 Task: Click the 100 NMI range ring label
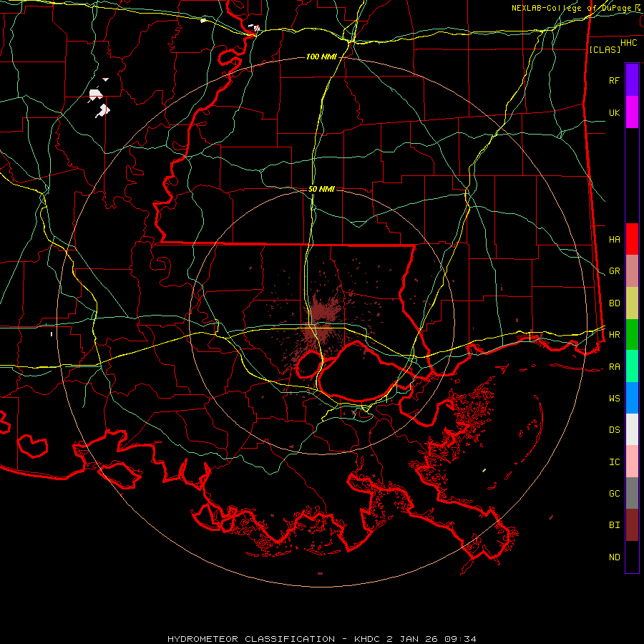click(321, 57)
